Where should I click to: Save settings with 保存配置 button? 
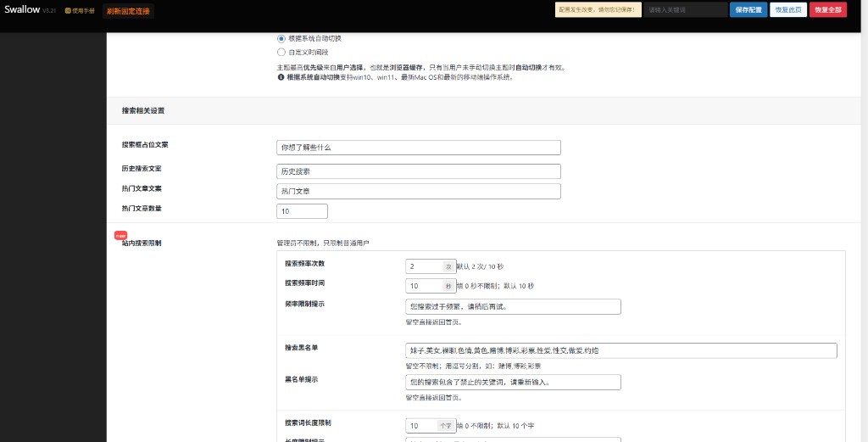(x=748, y=9)
